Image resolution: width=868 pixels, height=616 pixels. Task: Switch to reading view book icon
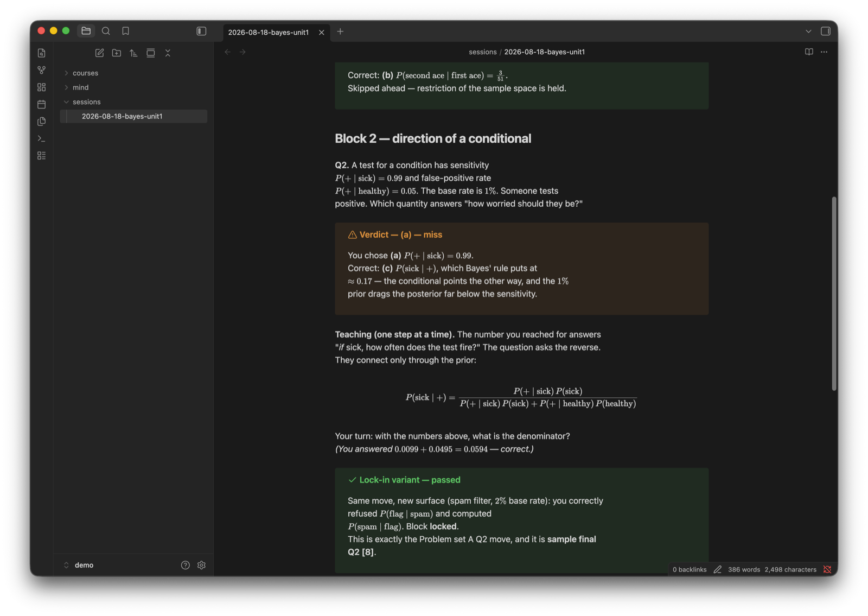click(809, 52)
